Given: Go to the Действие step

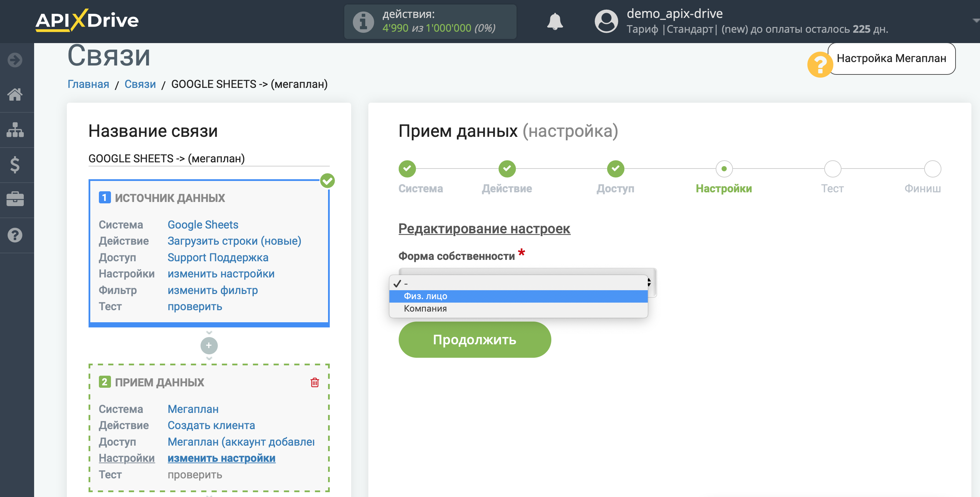Looking at the screenshot, I should coord(507,169).
